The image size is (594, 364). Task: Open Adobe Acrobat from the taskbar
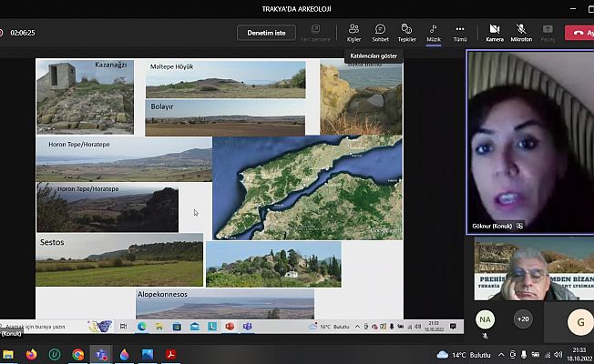(170, 354)
